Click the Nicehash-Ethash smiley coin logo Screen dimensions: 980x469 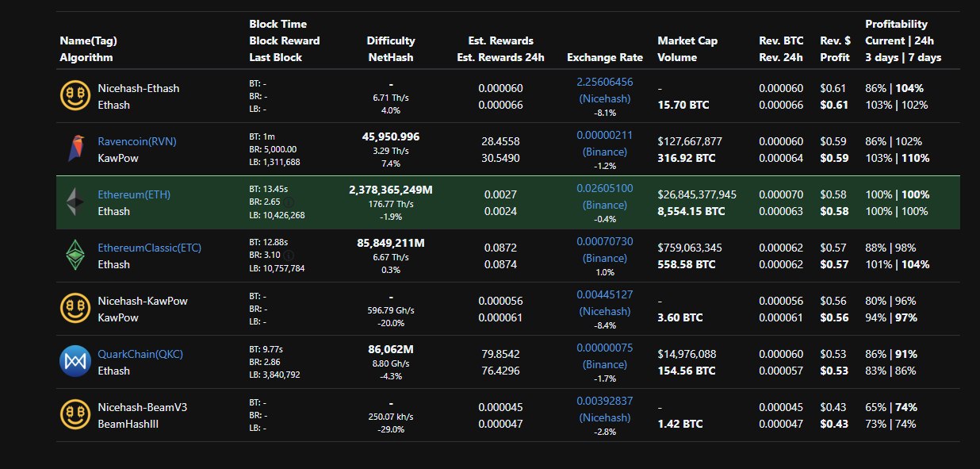[75, 96]
